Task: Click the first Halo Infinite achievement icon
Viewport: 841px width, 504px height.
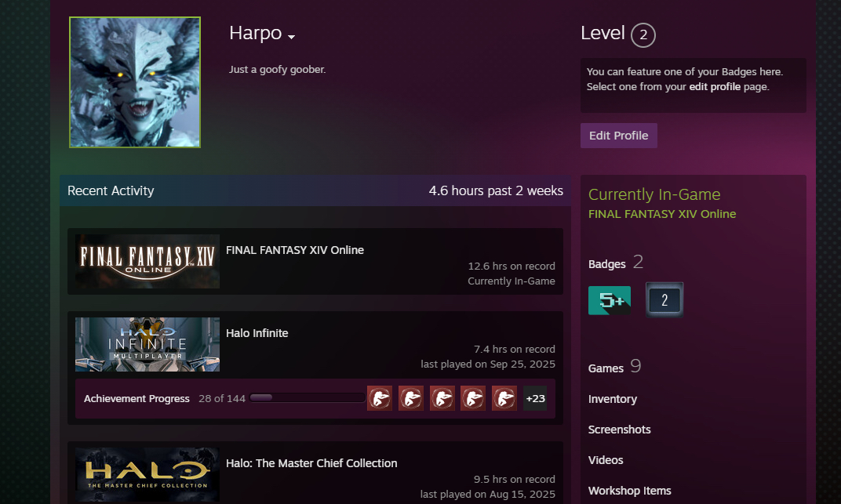Action: tap(380, 398)
